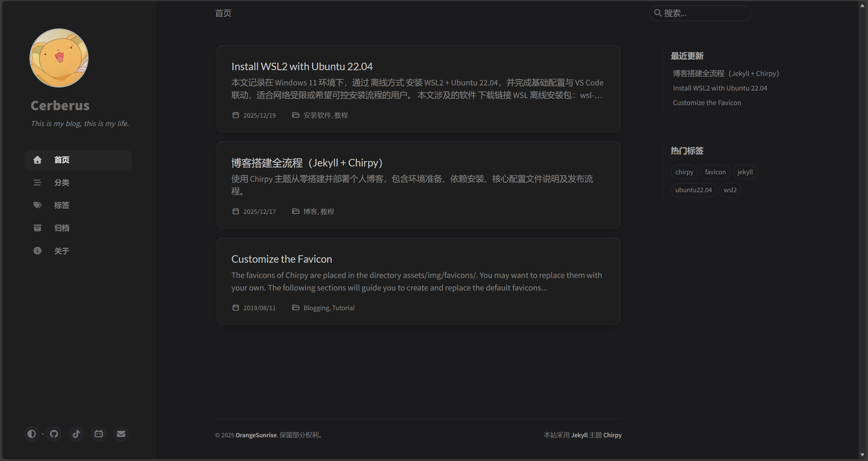The width and height of the screenshot is (868, 461).
Task: Toggle the dark/light theme mode button
Action: click(x=32, y=434)
